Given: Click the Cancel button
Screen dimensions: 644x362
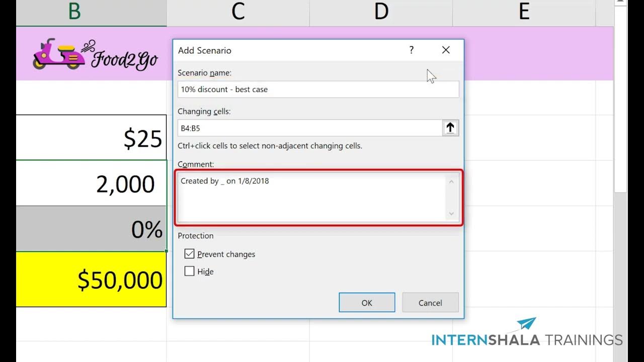Looking at the screenshot, I should click(x=430, y=303).
